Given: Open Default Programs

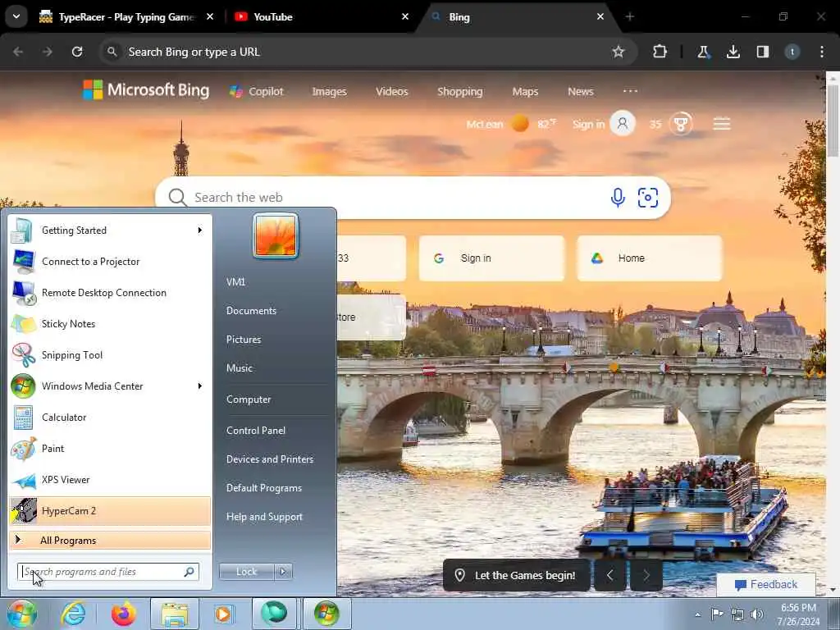Looking at the screenshot, I should pyautogui.click(x=264, y=488).
